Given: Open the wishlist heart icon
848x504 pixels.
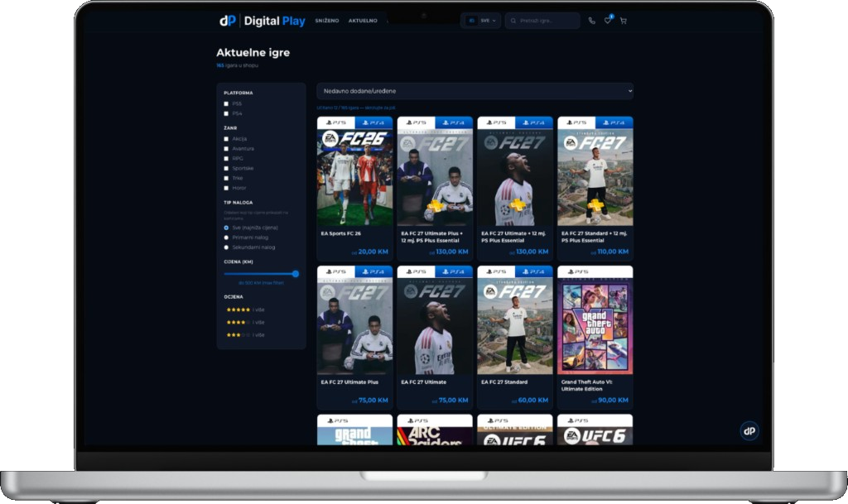Looking at the screenshot, I should pos(607,21).
